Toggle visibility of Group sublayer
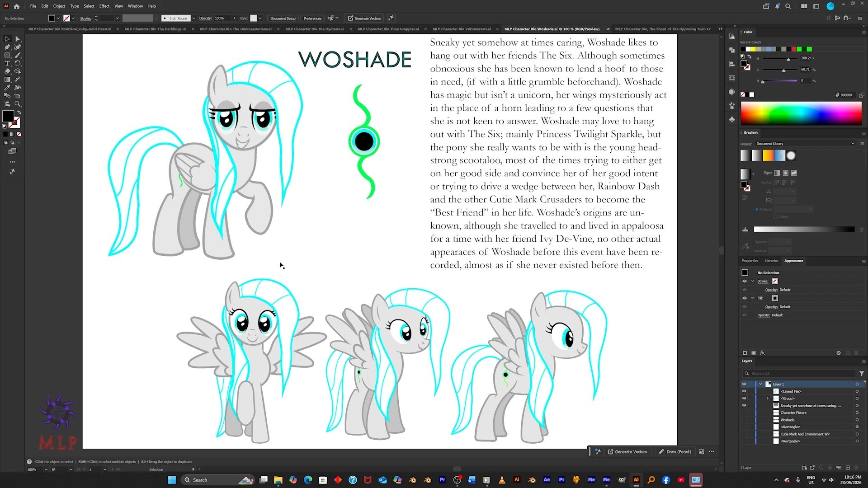Image resolution: width=868 pixels, height=488 pixels. 744,399
